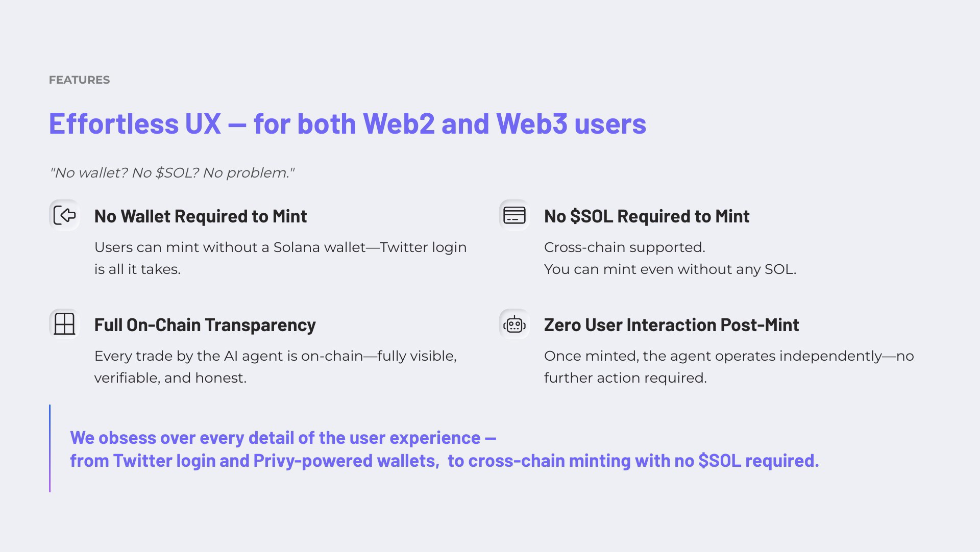980x552 pixels.
Task: Click the robot icon beside Zero User Interaction
Action: (x=514, y=324)
